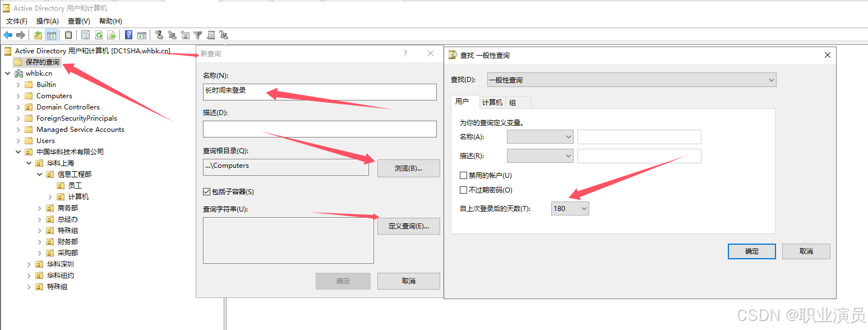868x330 pixels.
Task: Toggle the 包括子容器(S) checkbox
Action: tap(207, 192)
